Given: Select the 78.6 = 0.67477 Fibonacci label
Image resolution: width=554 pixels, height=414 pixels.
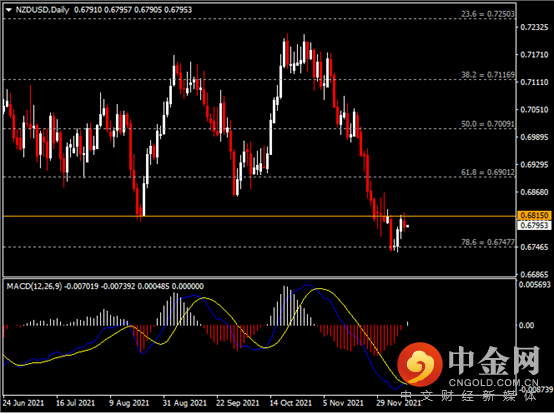Looking at the screenshot, I should coord(488,242).
